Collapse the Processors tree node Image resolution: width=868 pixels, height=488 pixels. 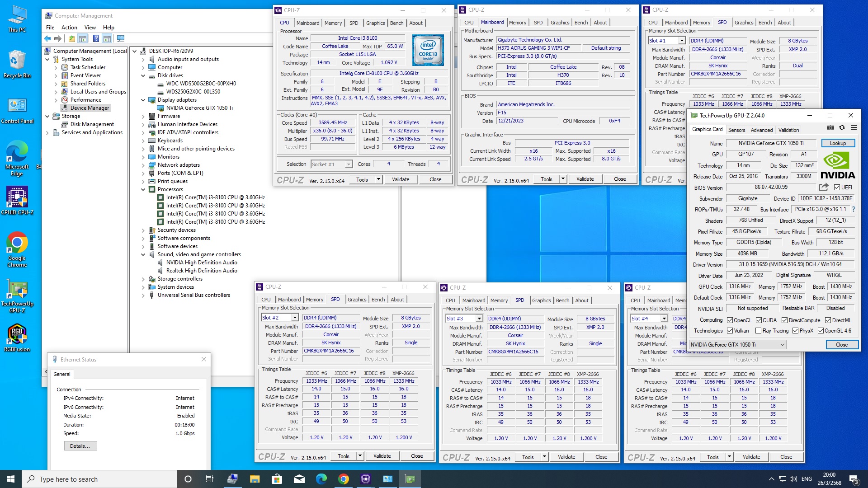[143, 190]
